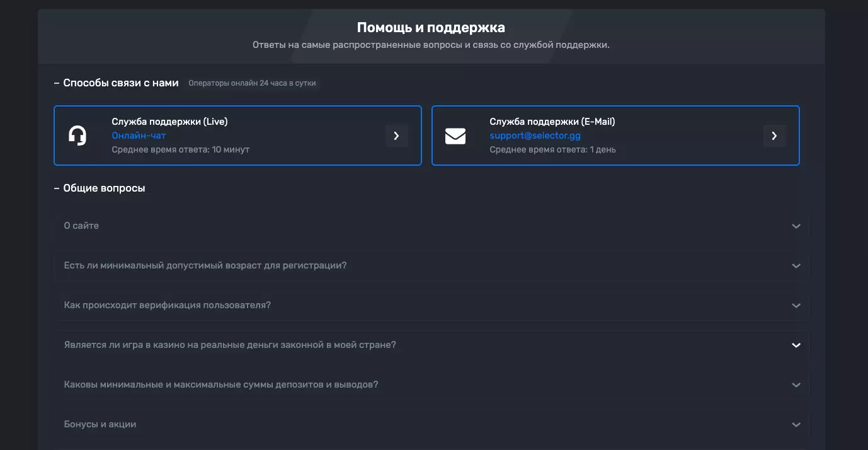The image size is (868, 450).
Task: Click the envelope icon for email support
Action: tap(455, 135)
